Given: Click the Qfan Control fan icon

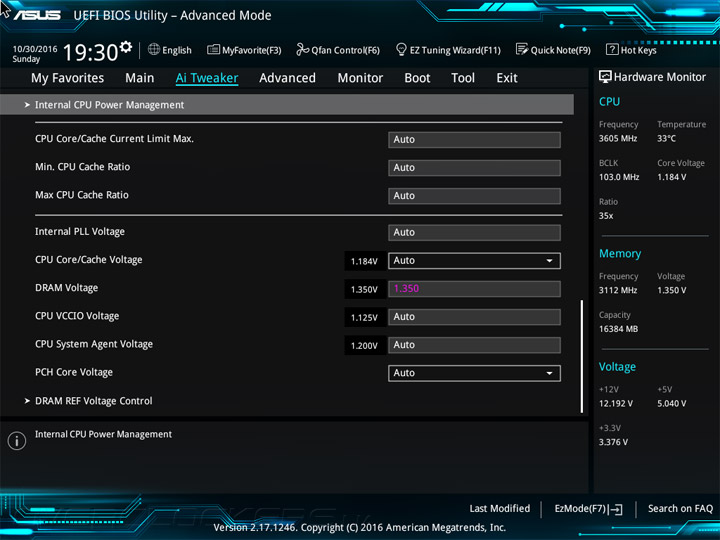Looking at the screenshot, I should click(302, 49).
